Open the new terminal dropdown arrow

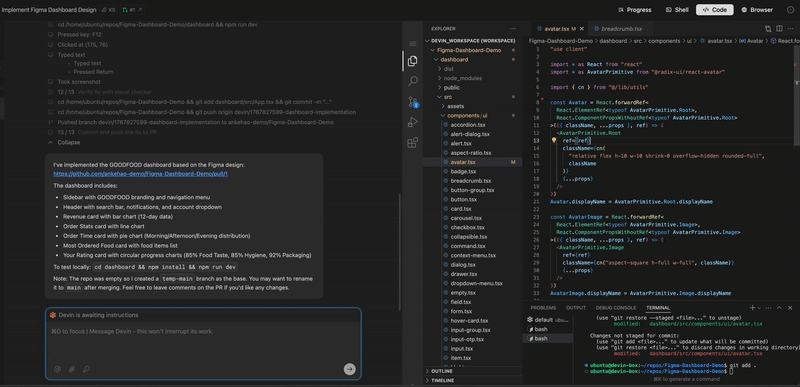(759, 308)
